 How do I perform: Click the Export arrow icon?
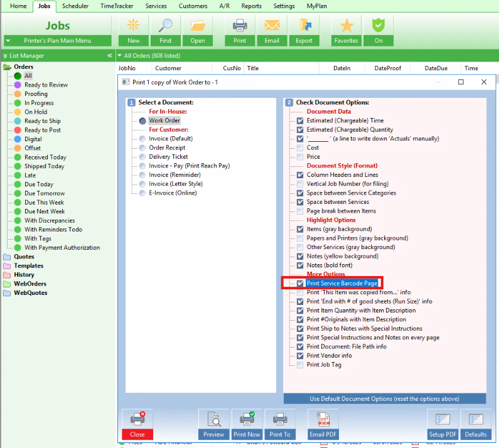(x=305, y=25)
